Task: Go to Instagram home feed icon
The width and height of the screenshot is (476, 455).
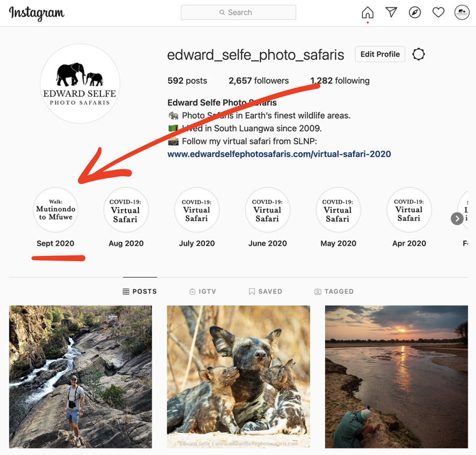Action: 367,13
